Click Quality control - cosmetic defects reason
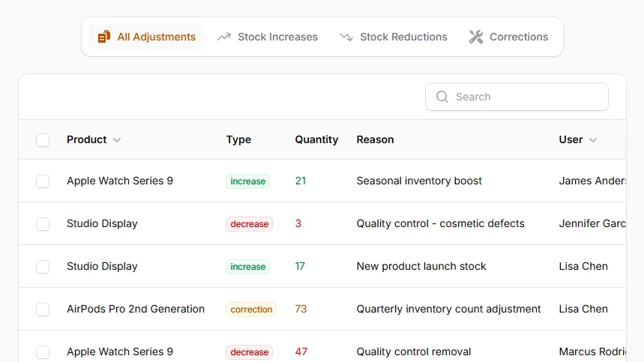The height and width of the screenshot is (362, 644). coord(440,223)
